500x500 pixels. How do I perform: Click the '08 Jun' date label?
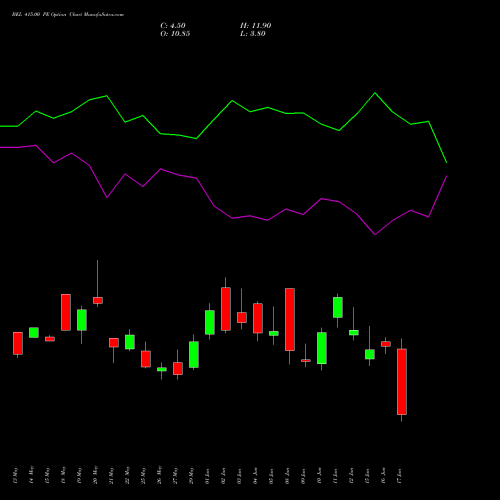[x=287, y=476]
